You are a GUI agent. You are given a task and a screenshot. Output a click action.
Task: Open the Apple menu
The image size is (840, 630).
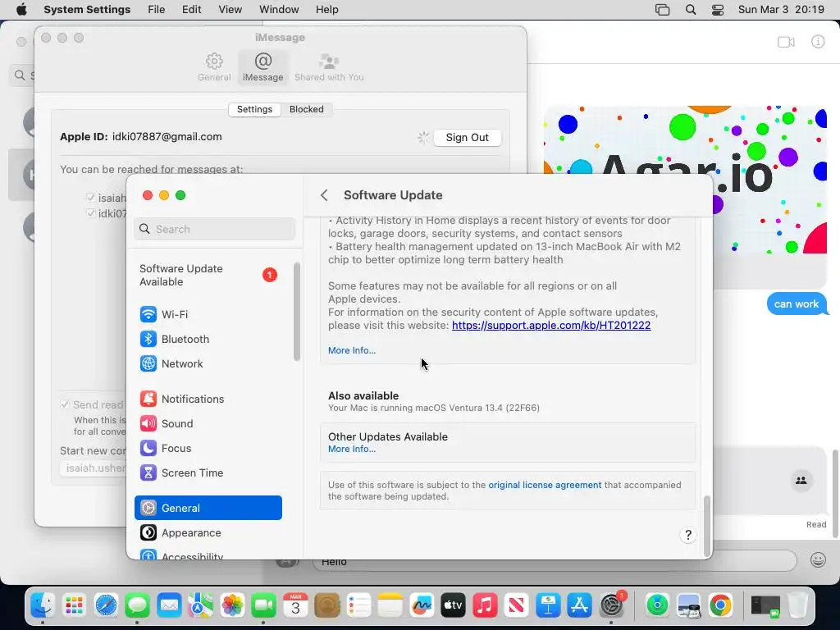point(21,10)
